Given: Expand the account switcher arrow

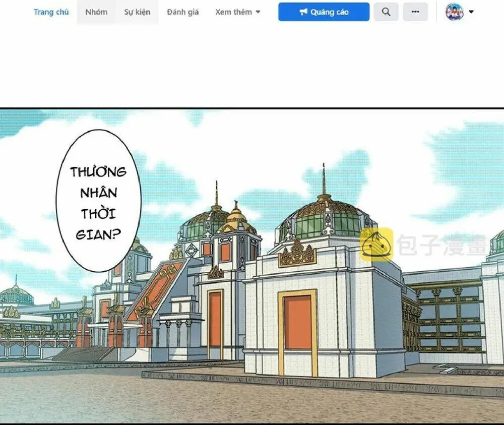Looking at the screenshot, I should (471, 12).
